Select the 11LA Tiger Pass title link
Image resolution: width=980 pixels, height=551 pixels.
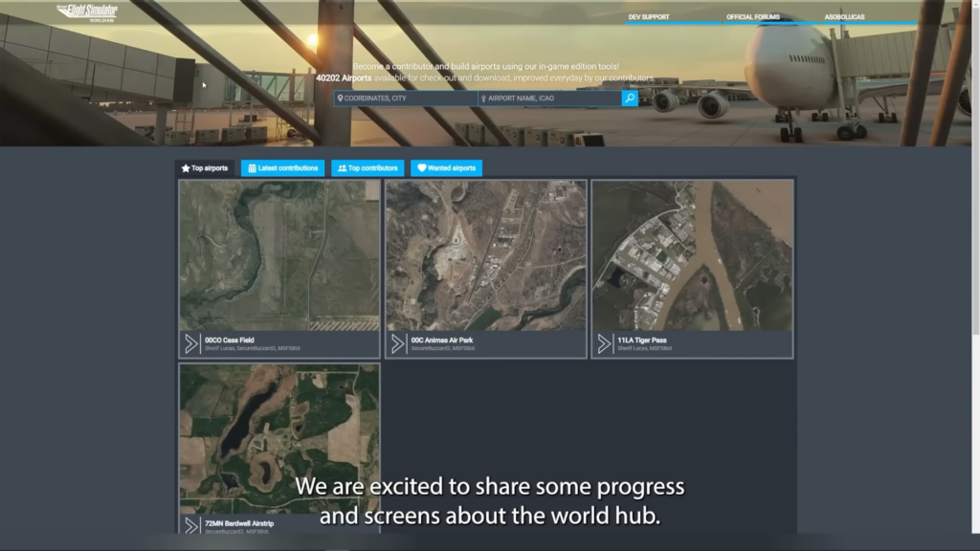pos(642,341)
